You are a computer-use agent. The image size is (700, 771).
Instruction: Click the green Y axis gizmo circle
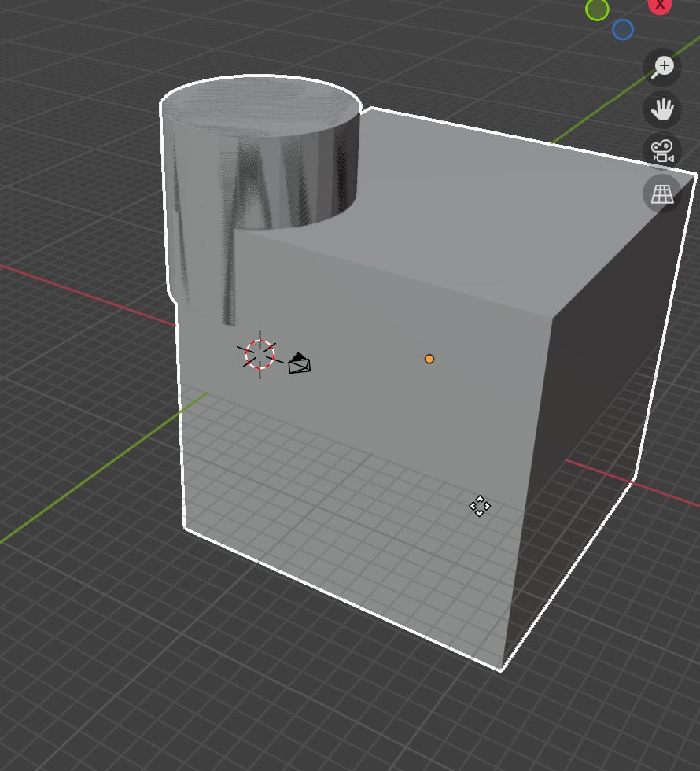pos(597,9)
